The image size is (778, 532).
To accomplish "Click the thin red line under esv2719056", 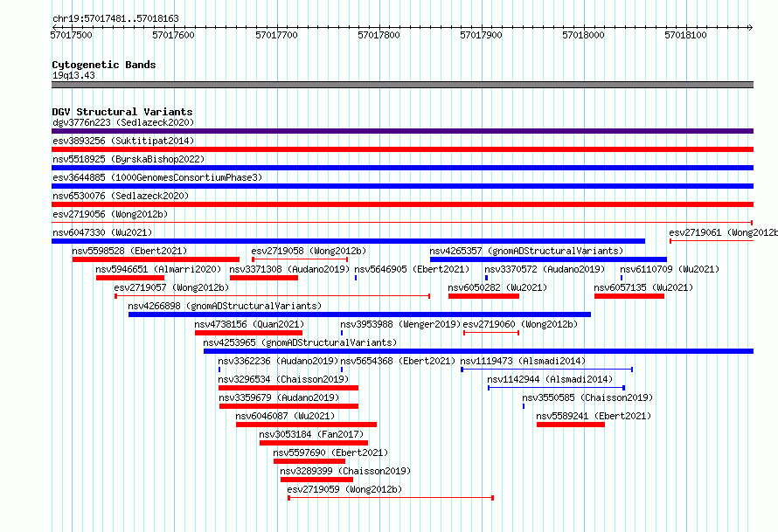I will click(x=402, y=223).
